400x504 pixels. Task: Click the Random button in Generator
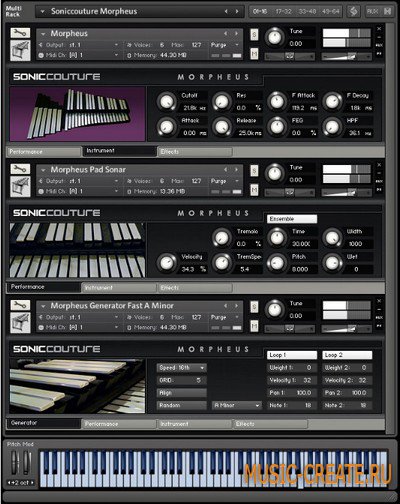point(182,405)
